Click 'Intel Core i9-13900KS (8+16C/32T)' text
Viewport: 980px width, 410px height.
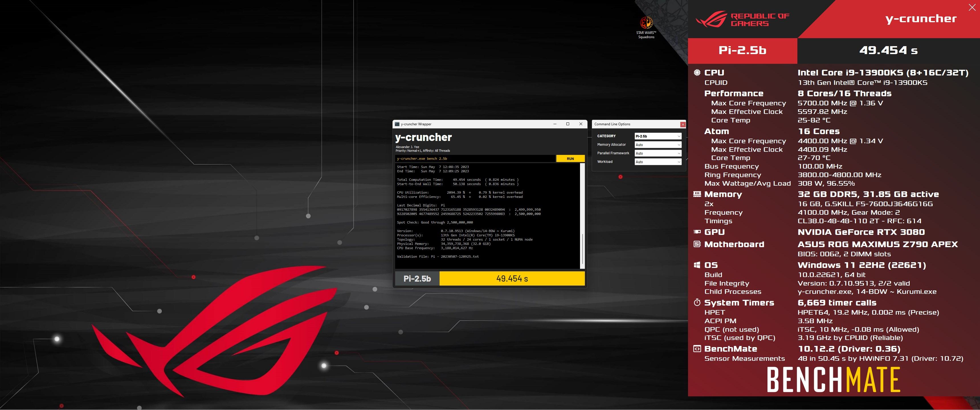point(883,73)
